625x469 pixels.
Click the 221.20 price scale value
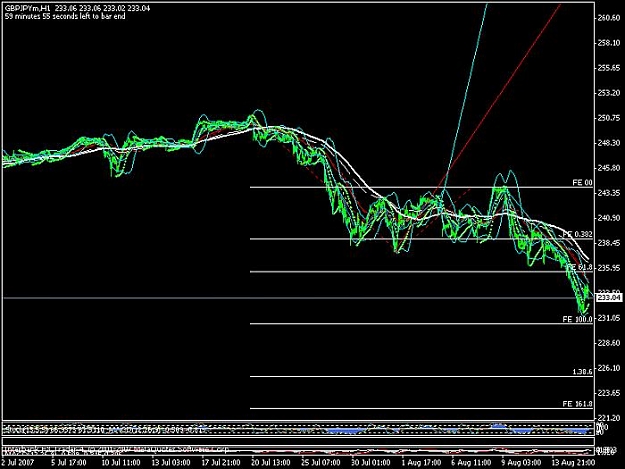[609, 418]
